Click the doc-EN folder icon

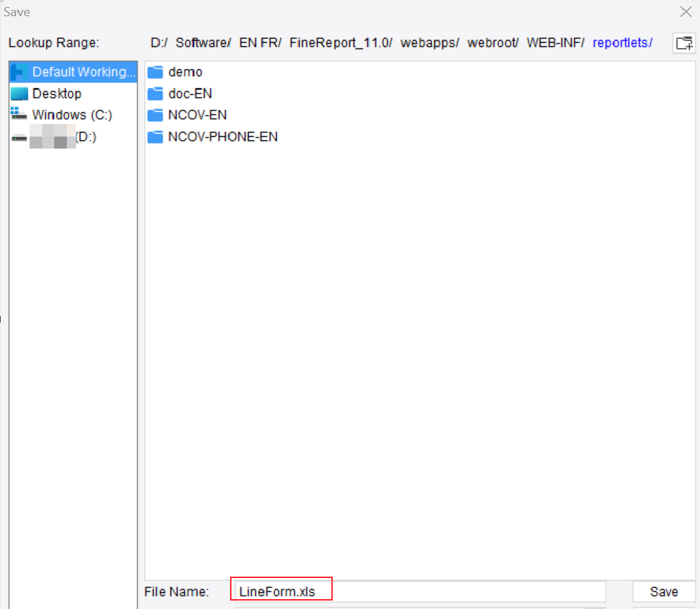(155, 94)
